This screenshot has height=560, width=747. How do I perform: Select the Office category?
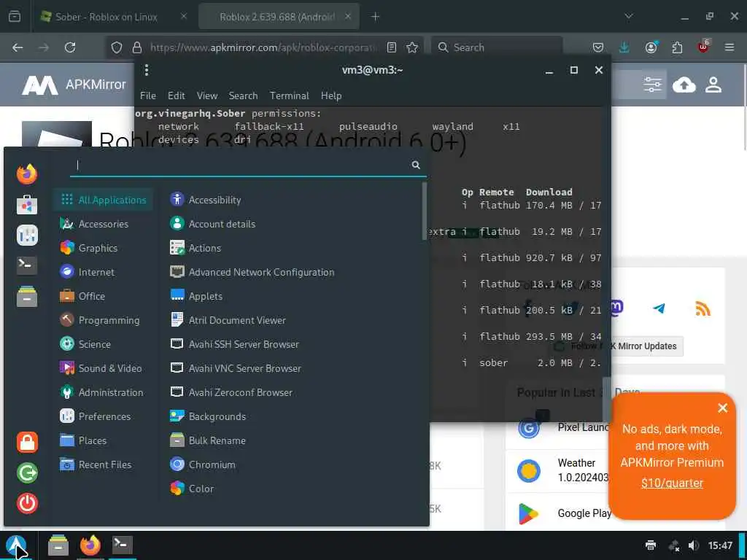104,296
